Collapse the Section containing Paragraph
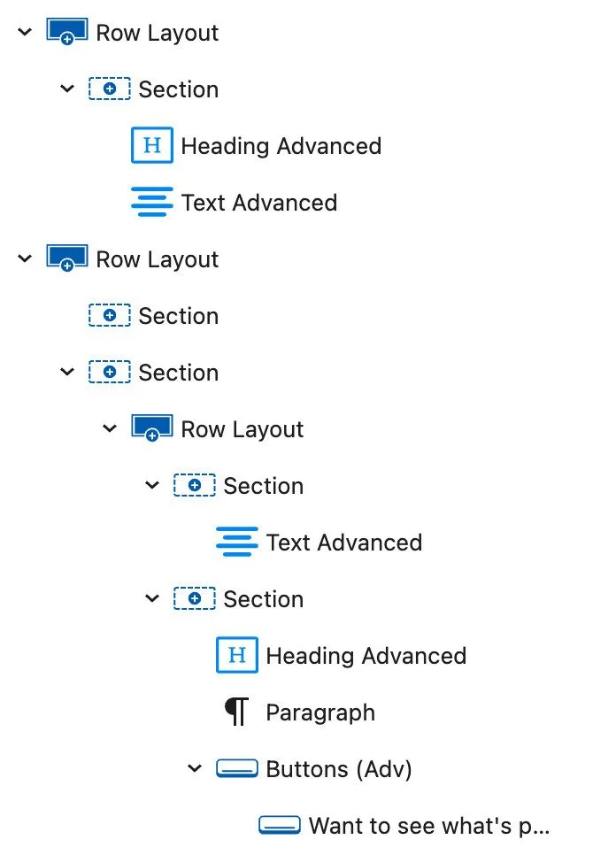The height and width of the screenshot is (855, 616). click(x=152, y=599)
